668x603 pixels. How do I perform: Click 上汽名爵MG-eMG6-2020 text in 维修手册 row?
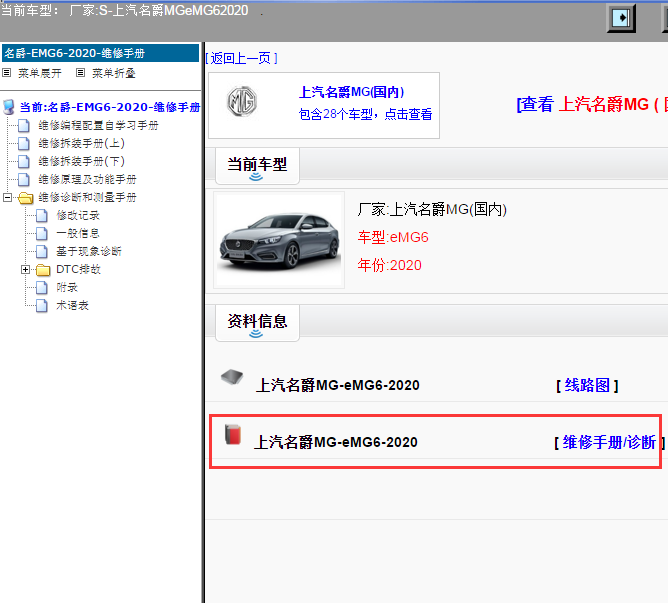pyautogui.click(x=336, y=442)
